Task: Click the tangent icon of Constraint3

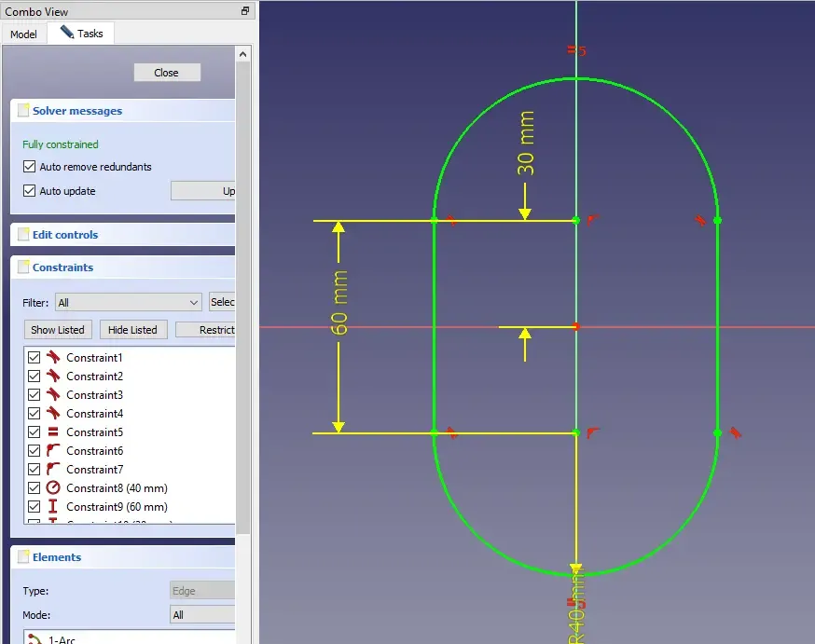Action: pyautogui.click(x=53, y=395)
